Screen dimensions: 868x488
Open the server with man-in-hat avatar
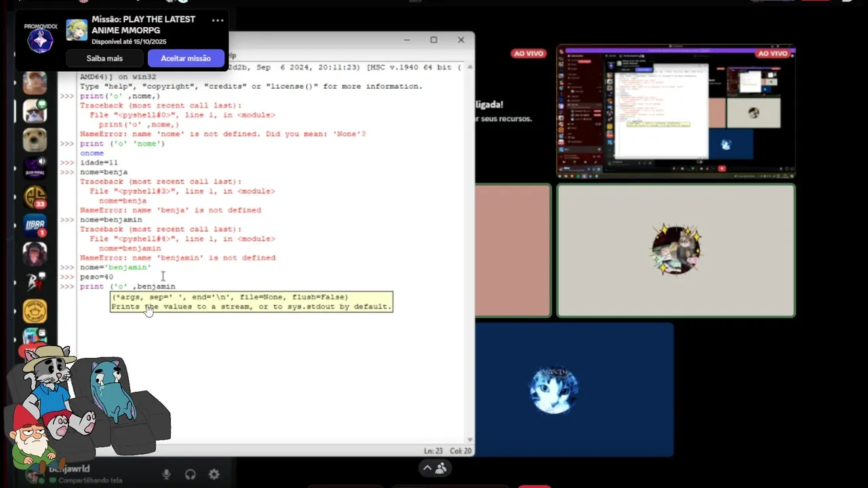35,83
